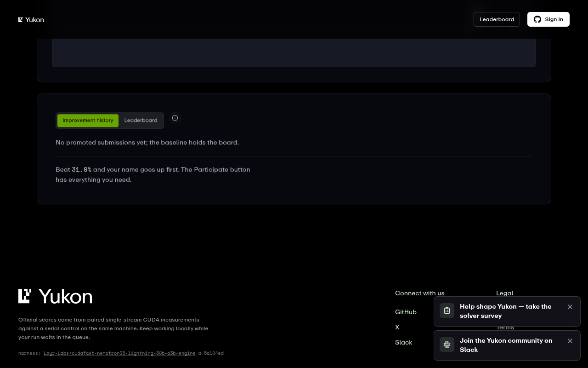588x368 pixels.
Task: Visit the X link under Connect with us
Action: coord(397,327)
